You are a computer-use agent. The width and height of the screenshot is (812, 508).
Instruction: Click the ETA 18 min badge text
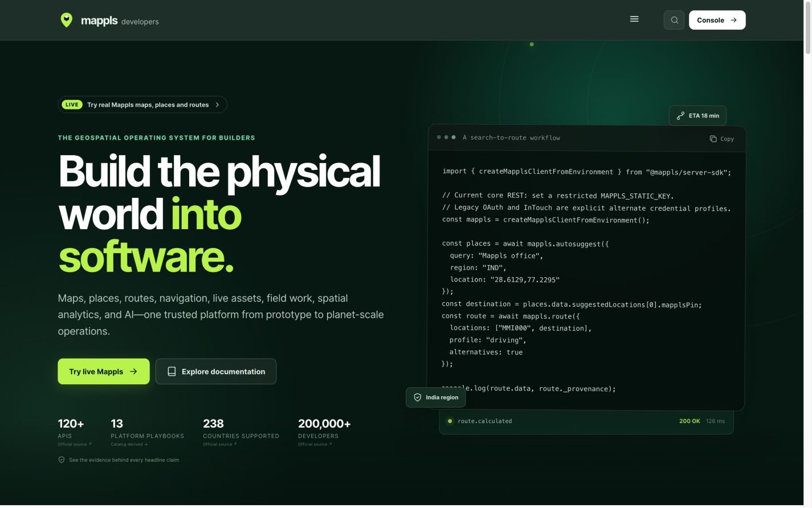coord(704,116)
